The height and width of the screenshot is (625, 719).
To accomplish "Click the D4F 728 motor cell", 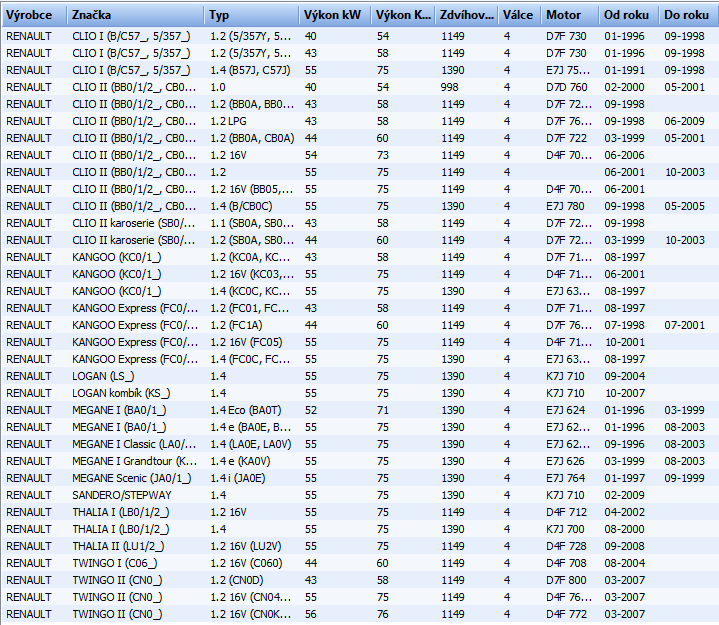I will pyautogui.click(x=566, y=545).
